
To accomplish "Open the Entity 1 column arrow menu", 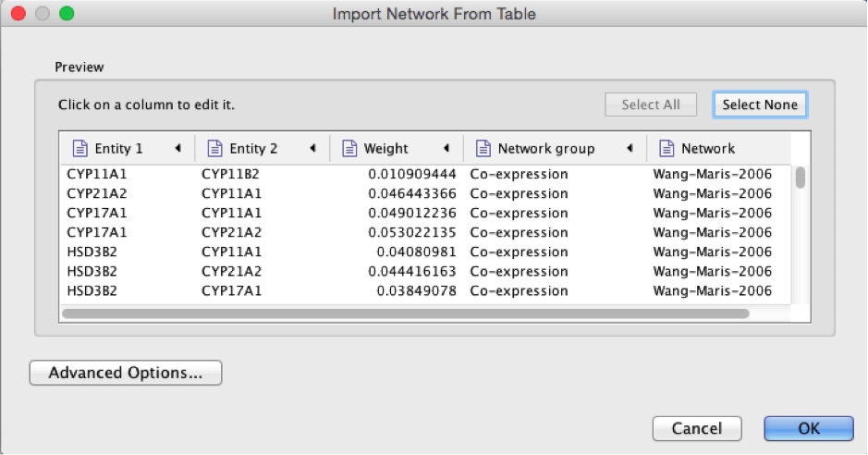I will [x=177, y=148].
